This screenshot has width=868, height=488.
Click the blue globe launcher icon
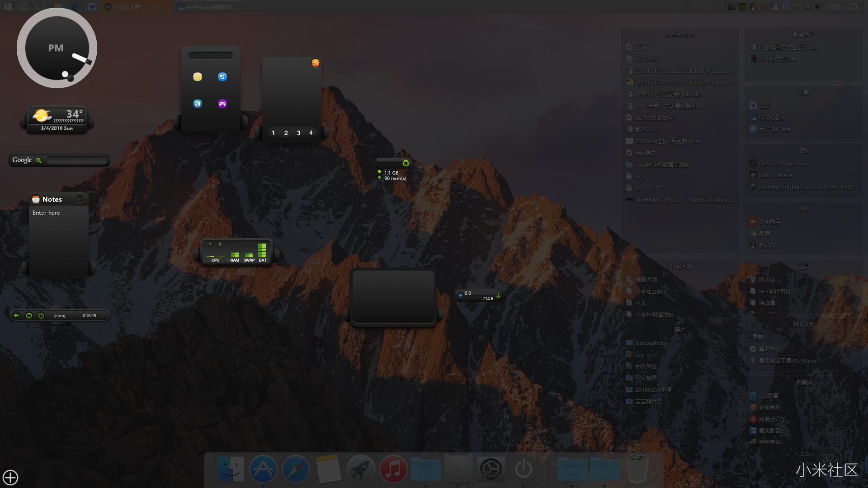[x=198, y=104]
